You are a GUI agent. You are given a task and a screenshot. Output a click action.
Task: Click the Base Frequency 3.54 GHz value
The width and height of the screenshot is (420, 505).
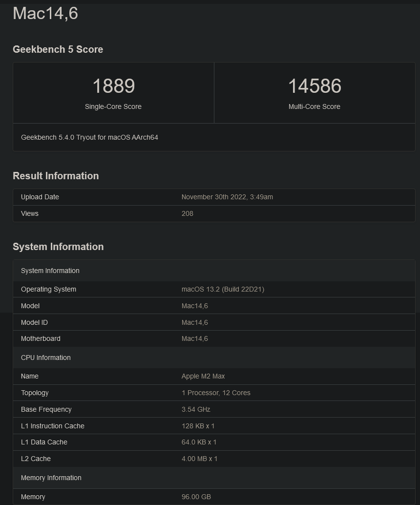click(195, 409)
